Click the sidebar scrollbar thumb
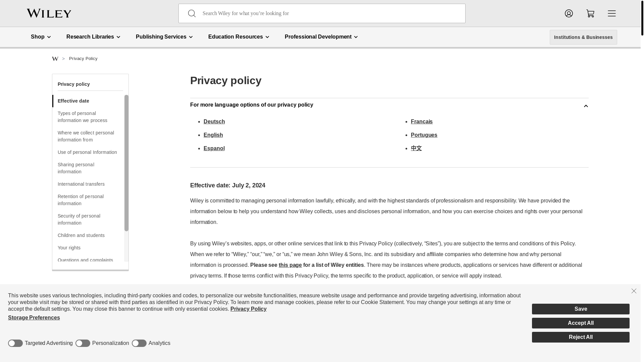Screen dimensions: 644x362 [126, 163]
